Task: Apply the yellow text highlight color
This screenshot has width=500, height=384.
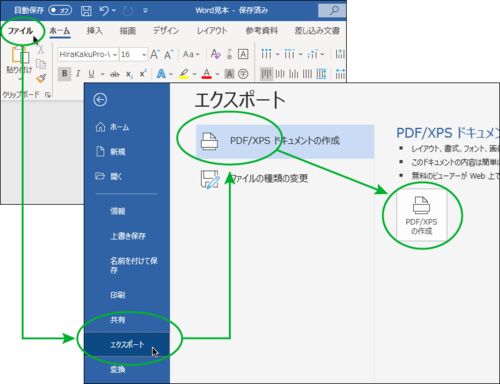Action: (x=184, y=74)
